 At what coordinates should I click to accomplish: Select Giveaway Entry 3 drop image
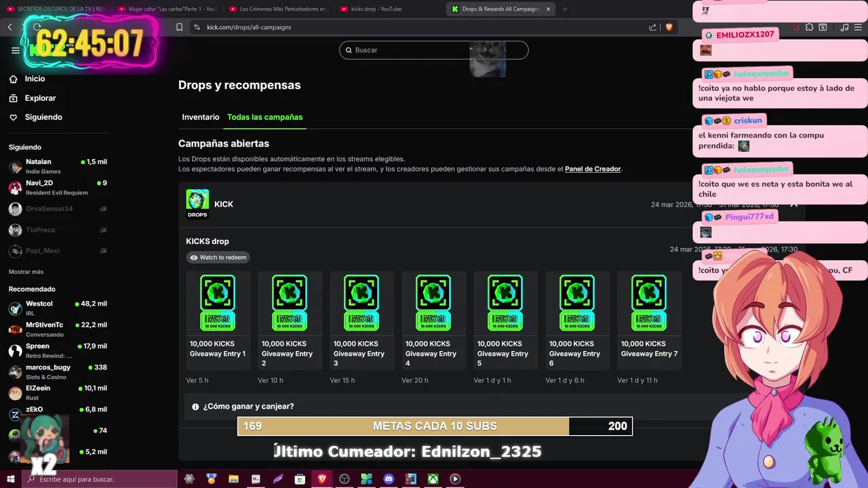361,302
